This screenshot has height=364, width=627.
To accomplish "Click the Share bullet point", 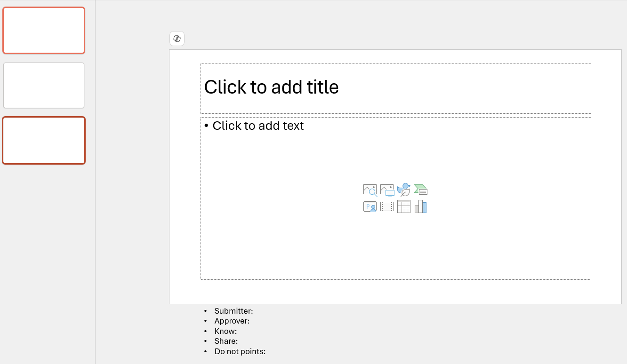I will coord(226,341).
